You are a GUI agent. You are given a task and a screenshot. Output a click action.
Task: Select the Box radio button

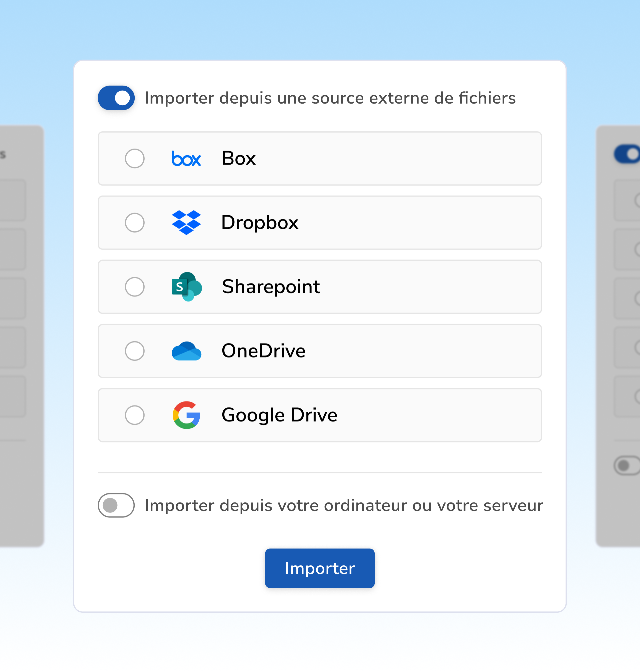coord(135,159)
